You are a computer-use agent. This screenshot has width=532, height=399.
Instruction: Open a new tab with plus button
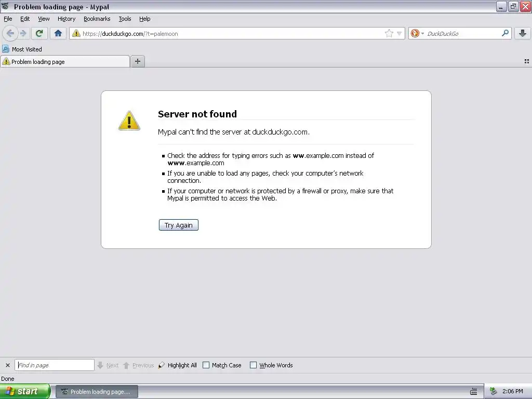(x=137, y=61)
